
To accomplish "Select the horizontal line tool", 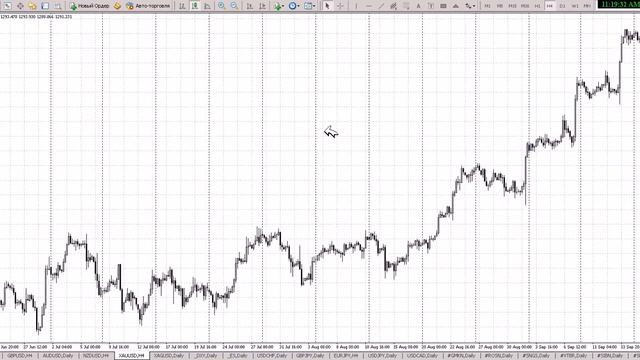I will [x=369, y=6].
